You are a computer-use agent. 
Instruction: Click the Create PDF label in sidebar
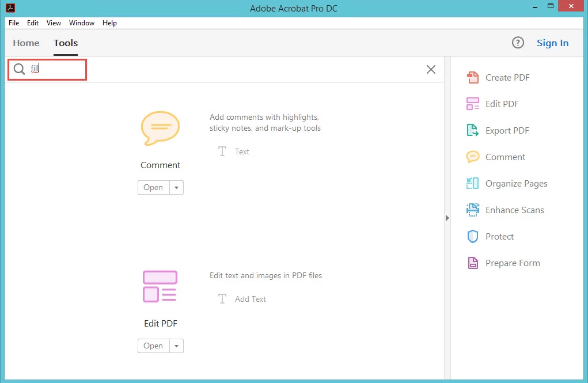[x=507, y=78]
